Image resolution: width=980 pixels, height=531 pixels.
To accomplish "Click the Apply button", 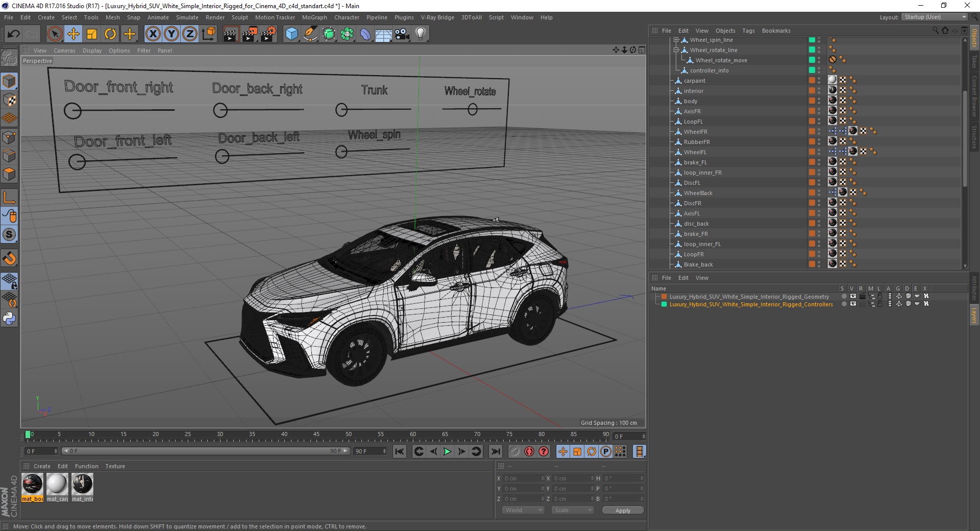I will [623, 510].
